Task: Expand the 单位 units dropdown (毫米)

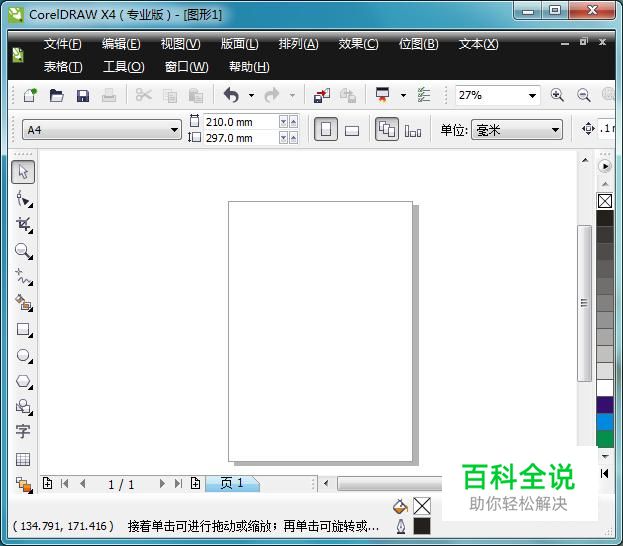Action: pos(555,130)
